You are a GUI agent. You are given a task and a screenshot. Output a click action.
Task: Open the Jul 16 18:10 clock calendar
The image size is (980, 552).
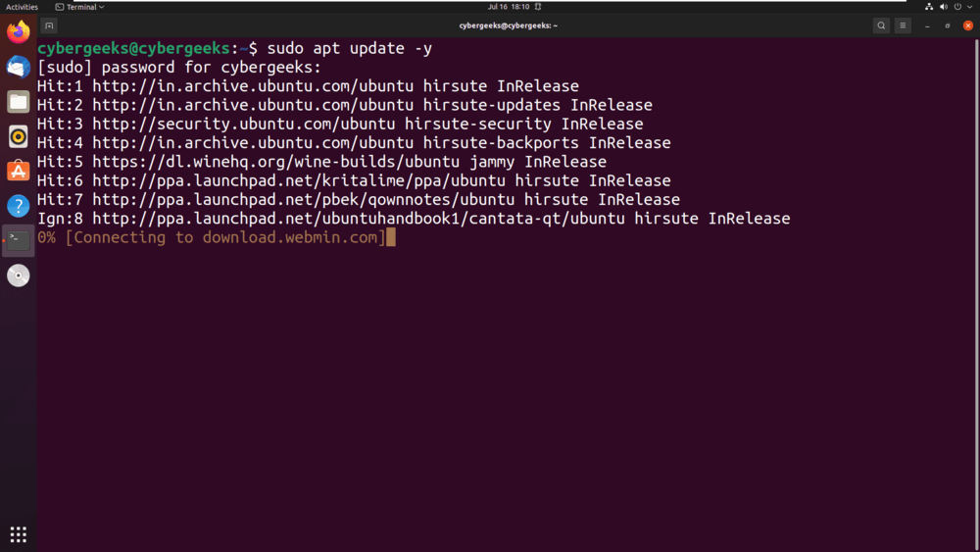(509, 7)
